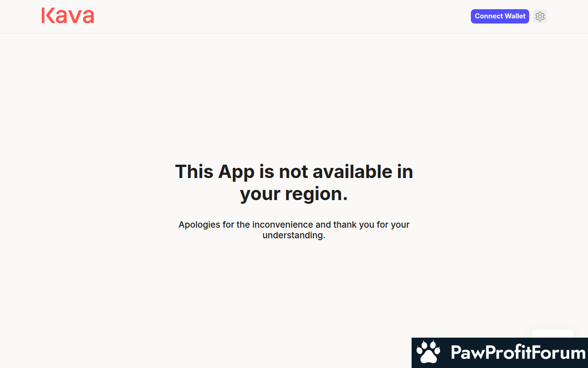
Task: Click the word 'available' in the heading
Action: pos(353,172)
